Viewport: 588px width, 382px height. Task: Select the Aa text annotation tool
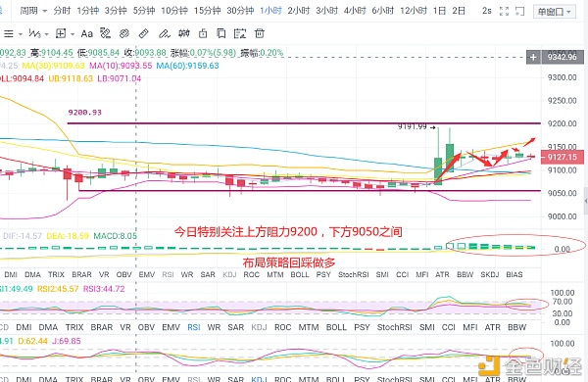tap(86, 33)
